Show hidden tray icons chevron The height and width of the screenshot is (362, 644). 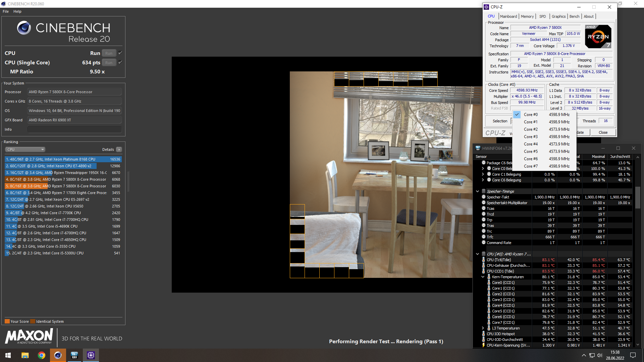pyautogui.click(x=584, y=355)
